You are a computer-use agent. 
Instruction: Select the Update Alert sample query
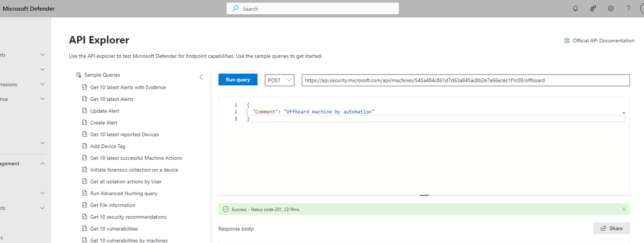pos(105,111)
